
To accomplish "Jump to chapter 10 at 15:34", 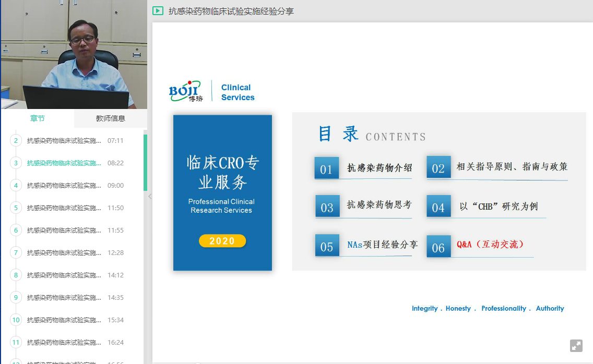I will click(64, 320).
